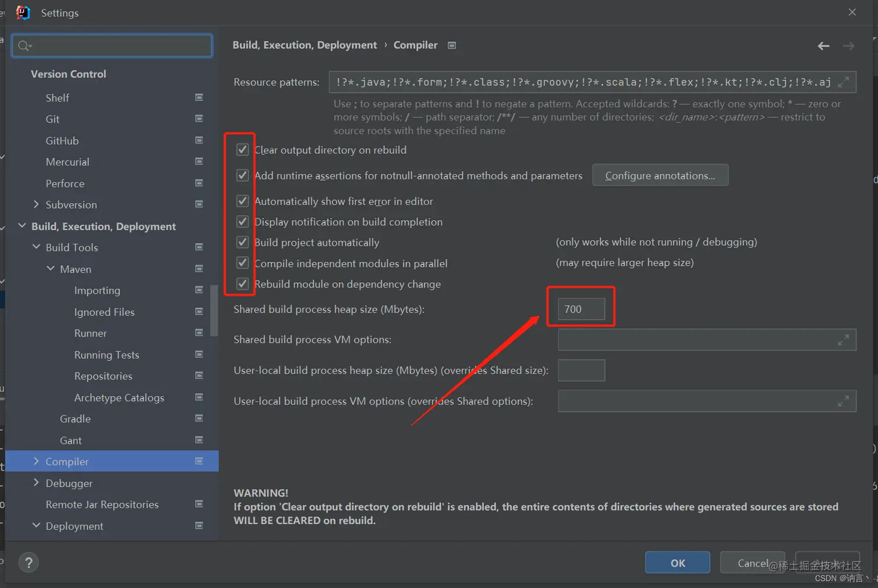Toggle Display notification on build completion

243,222
